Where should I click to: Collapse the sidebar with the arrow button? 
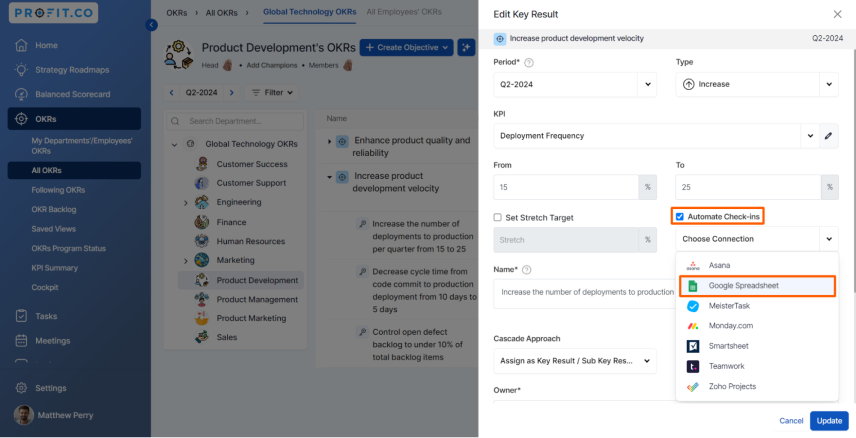click(x=152, y=25)
